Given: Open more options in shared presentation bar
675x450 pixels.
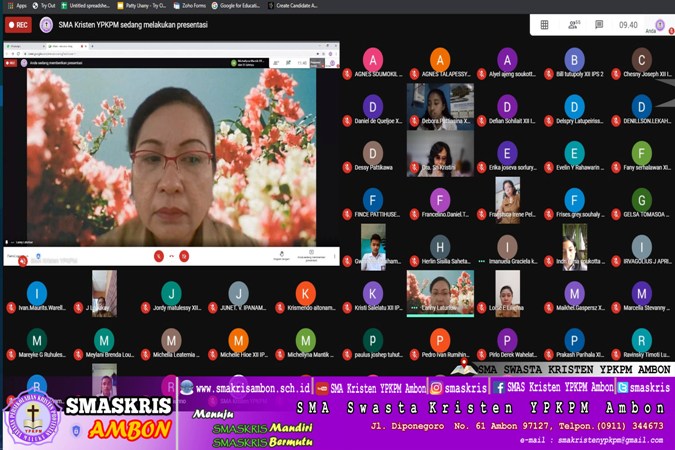Looking at the screenshot, I should pos(334,256).
